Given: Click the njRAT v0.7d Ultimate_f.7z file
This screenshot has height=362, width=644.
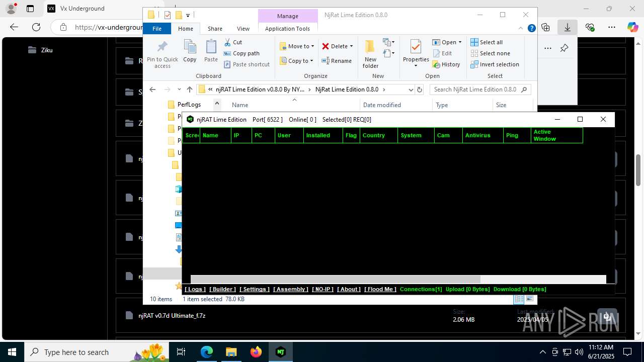Looking at the screenshot, I should coord(172,316).
